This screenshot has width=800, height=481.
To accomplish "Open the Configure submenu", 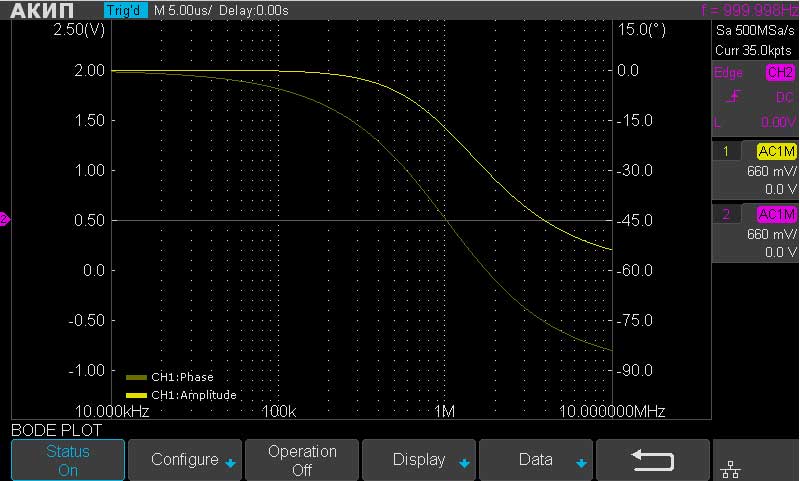I will (x=185, y=460).
